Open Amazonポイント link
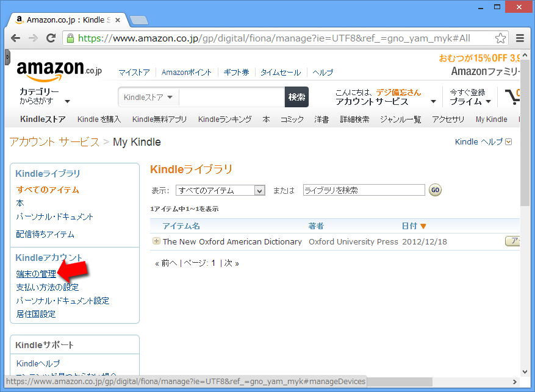Screen dimensions: 535x392 [186, 73]
